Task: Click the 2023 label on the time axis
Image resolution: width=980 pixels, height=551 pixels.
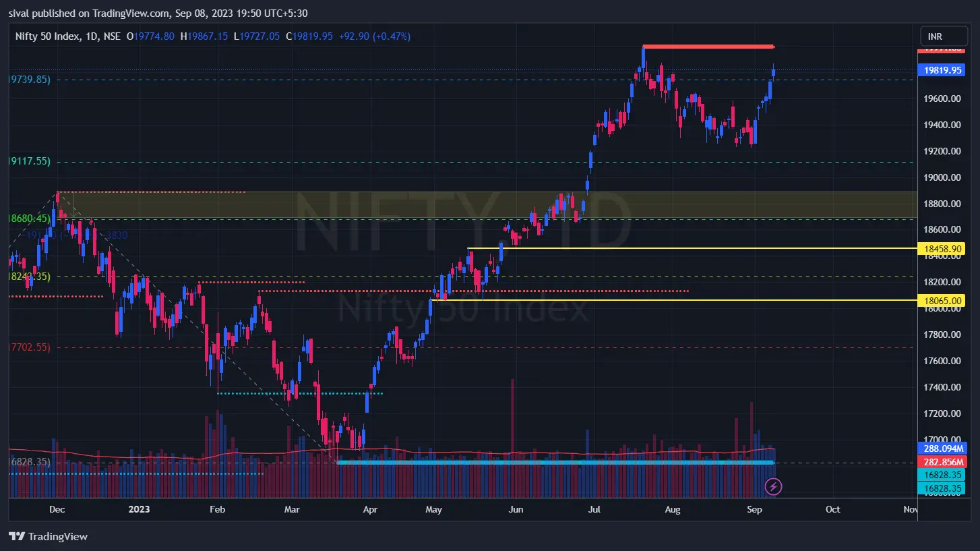Action: point(138,509)
